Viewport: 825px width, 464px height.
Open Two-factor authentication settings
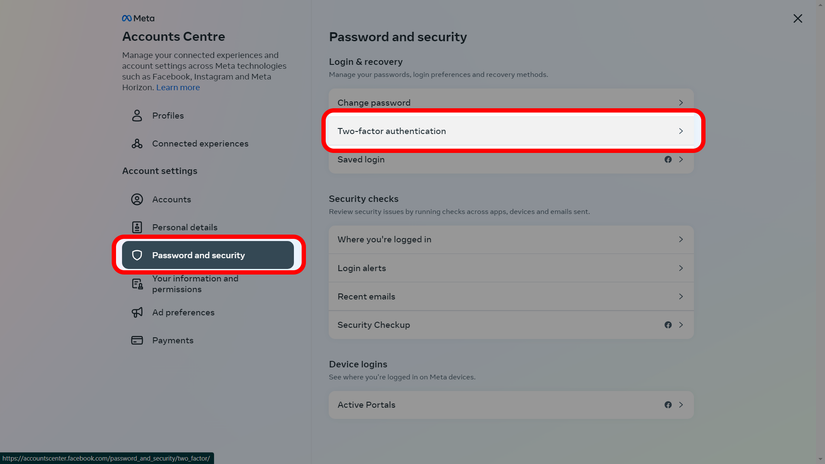click(511, 131)
